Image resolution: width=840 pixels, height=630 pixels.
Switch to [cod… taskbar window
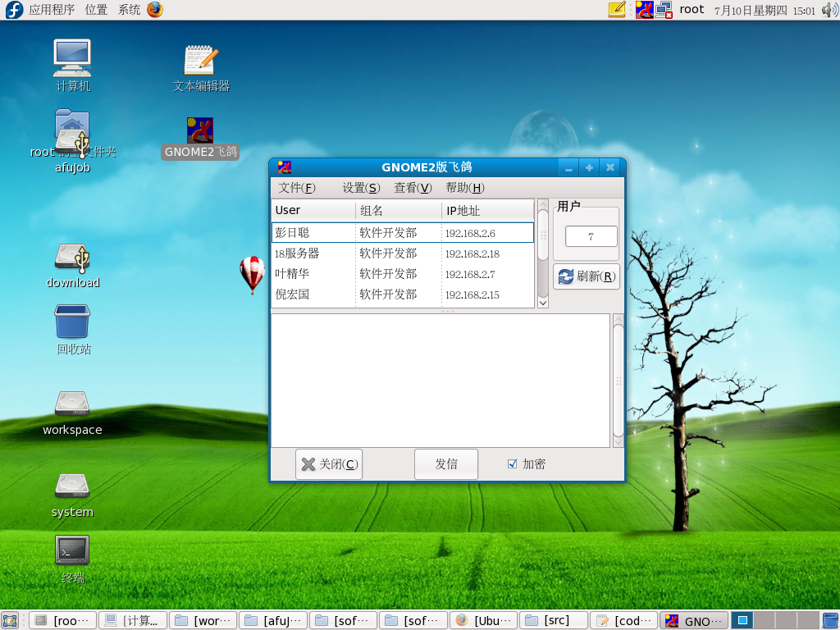623,620
